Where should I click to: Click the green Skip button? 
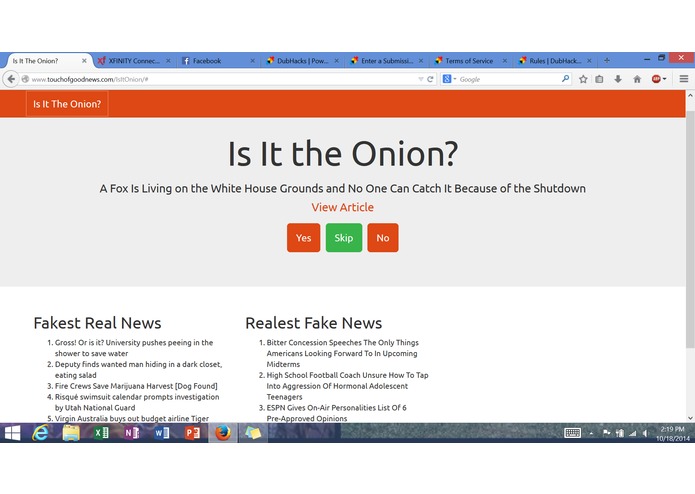pyautogui.click(x=344, y=237)
